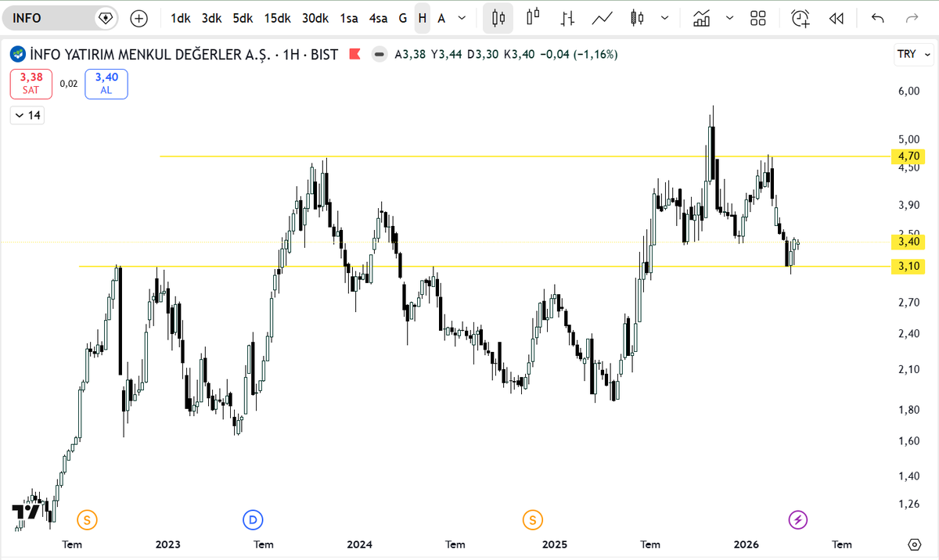Select the 5dk timeframe
The height and width of the screenshot is (560, 939).
(243, 18)
